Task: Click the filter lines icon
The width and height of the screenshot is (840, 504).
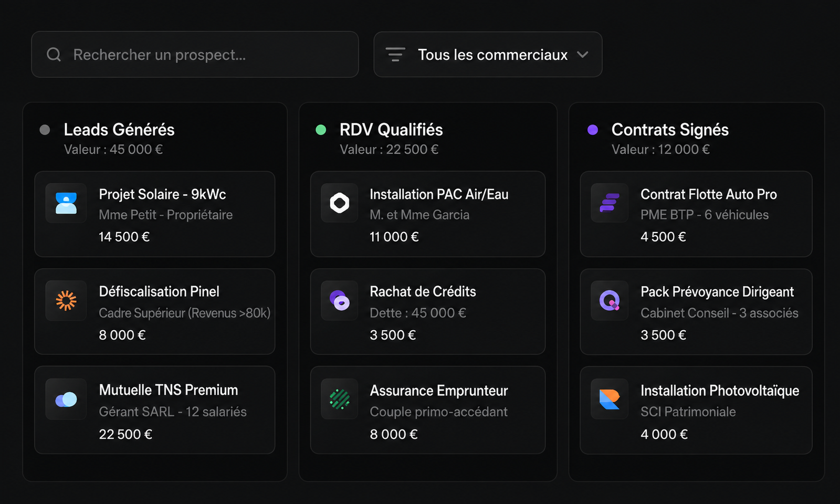Action: [x=395, y=55]
